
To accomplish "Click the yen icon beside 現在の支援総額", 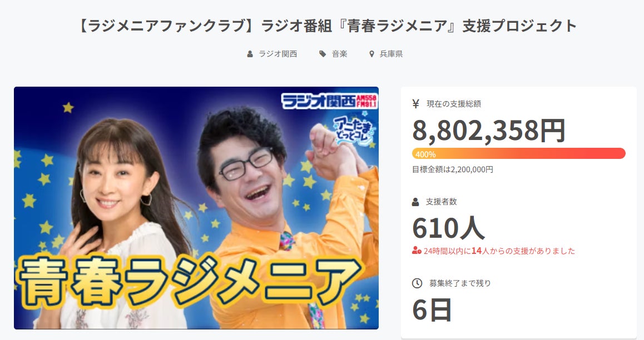I will pyautogui.click(x=415, y=104).
